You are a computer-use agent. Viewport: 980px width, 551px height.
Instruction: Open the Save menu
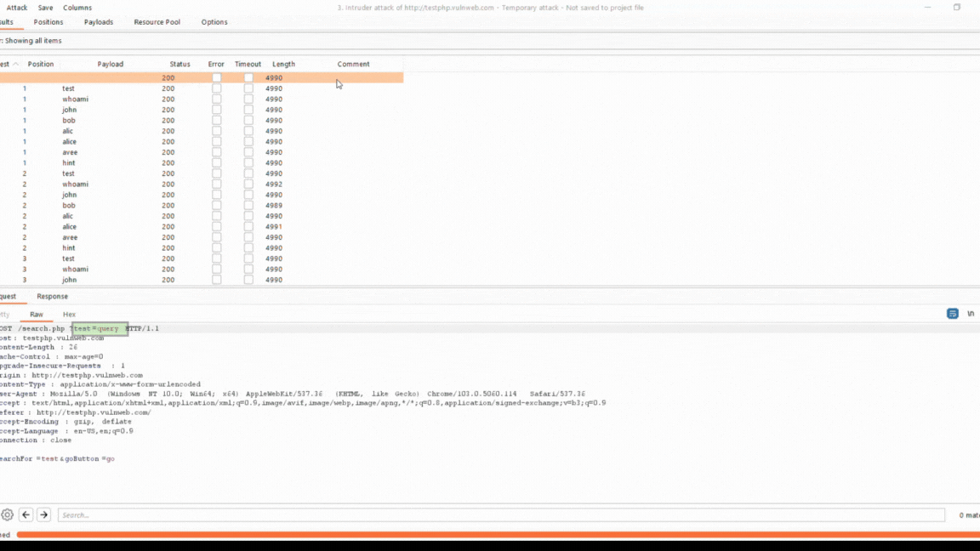point(45,8)
